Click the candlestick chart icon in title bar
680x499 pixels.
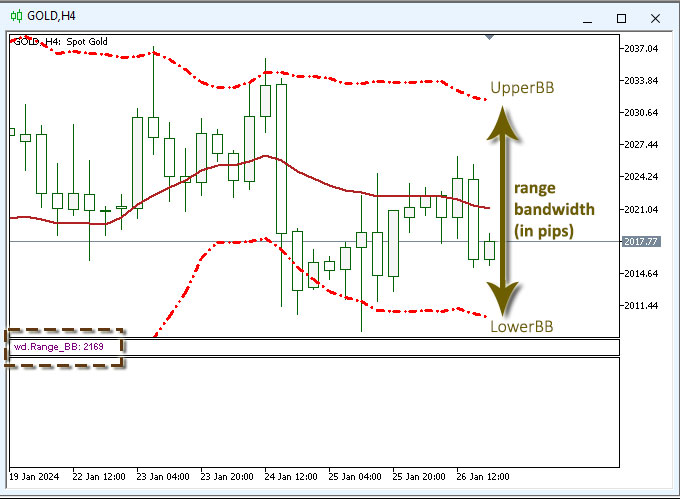(x=16, y=16)
